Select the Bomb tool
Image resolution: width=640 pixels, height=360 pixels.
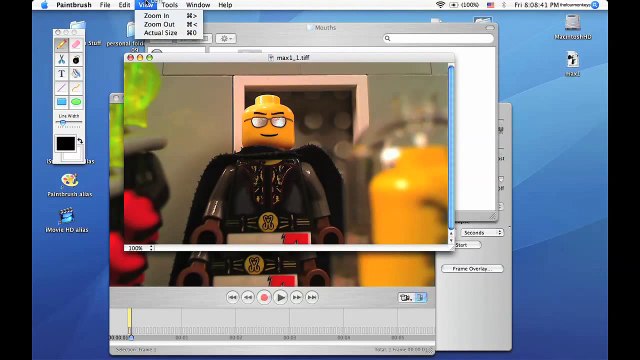[76, 59]
